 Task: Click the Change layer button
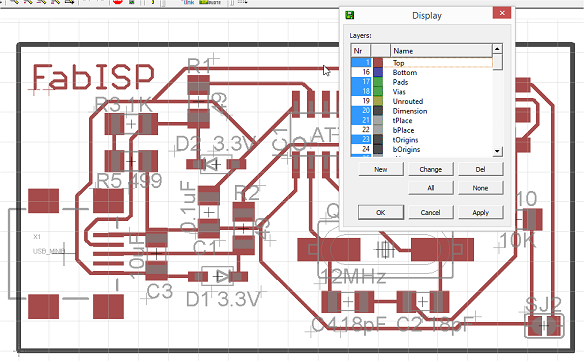[431, 169]
